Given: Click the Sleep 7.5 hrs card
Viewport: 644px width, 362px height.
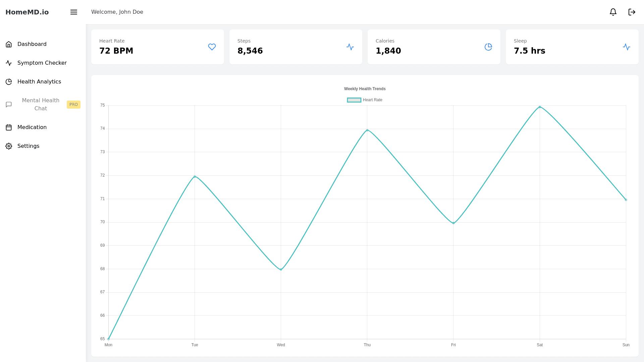Looking at the screenshot, I should [x=572, y=47].
